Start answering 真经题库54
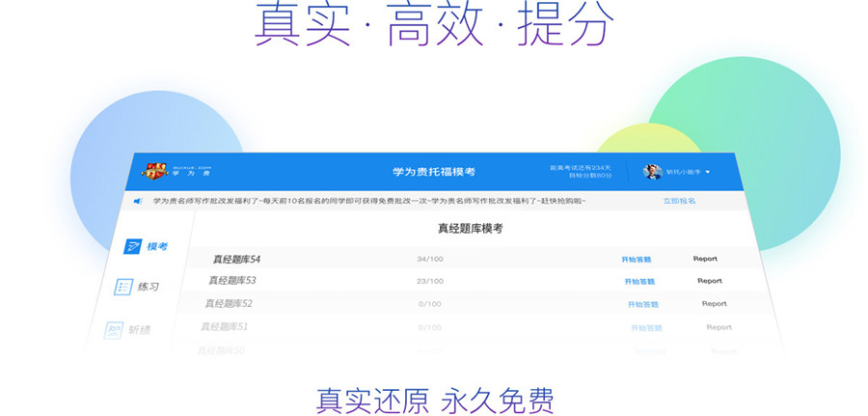868x416 pixels. [x=636, y=260]
